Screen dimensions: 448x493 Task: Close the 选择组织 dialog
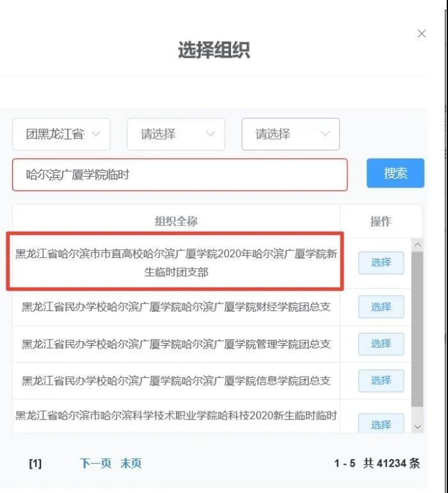(x=422, y=34)
